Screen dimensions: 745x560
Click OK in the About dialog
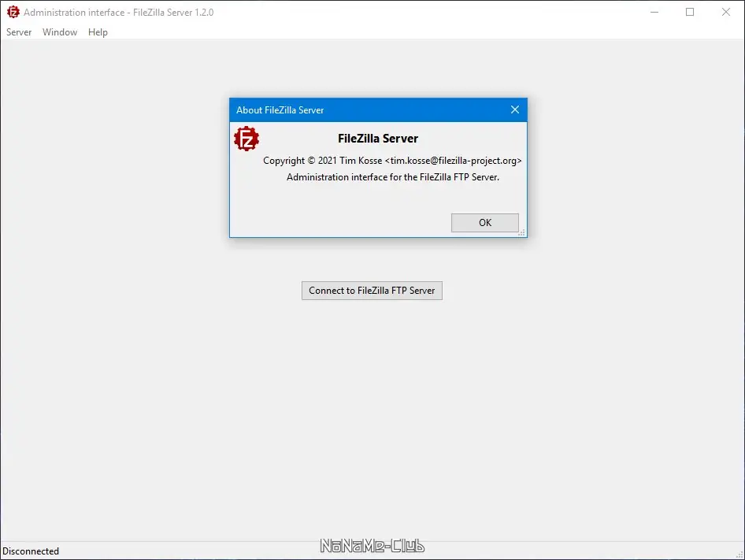(484, 222)
